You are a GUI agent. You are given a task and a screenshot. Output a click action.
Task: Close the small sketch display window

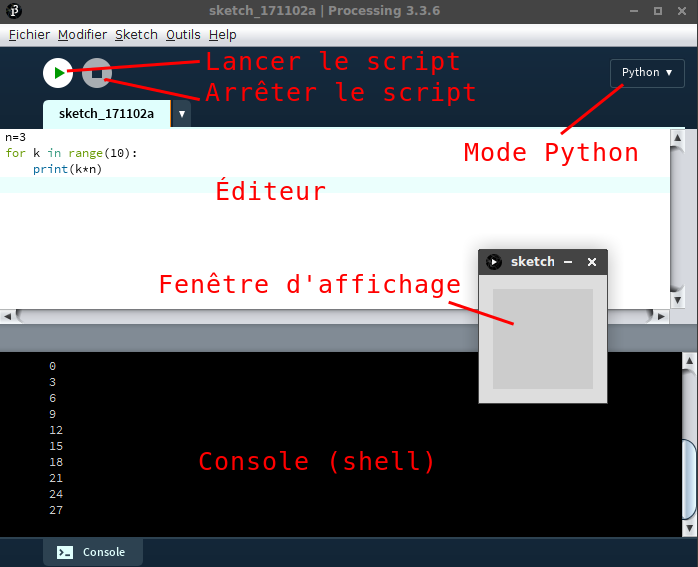point(591,262)
